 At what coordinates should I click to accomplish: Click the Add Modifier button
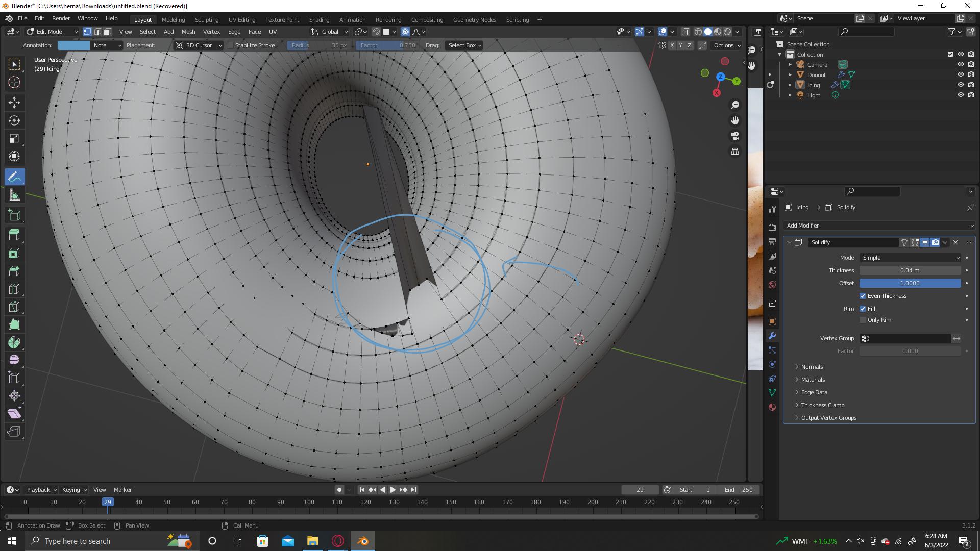879,225
